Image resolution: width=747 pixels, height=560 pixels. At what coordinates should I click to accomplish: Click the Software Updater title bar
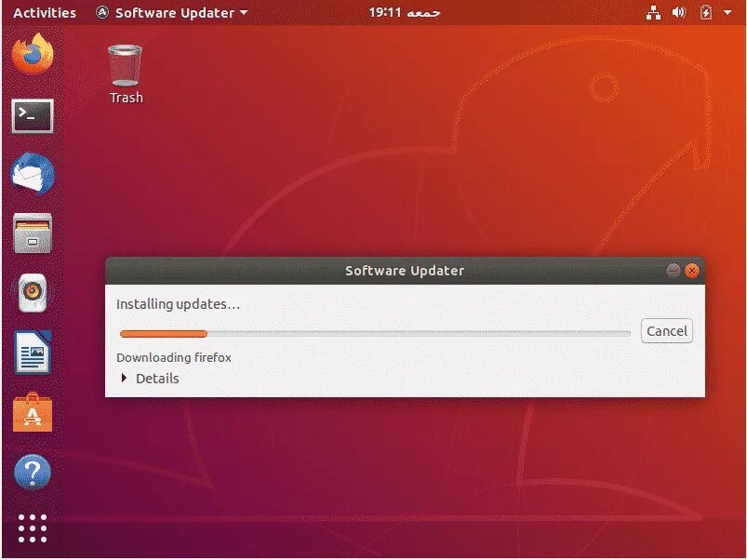[405, 271]
